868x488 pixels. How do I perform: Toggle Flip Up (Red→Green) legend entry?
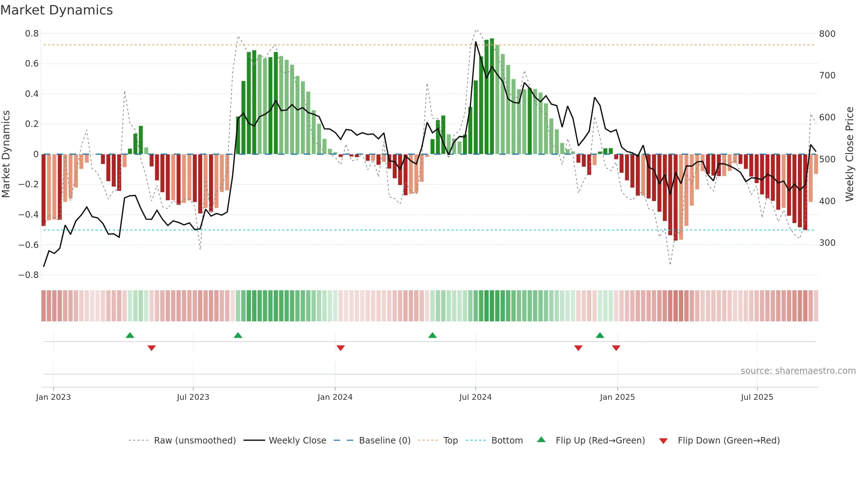coord(591,440)
